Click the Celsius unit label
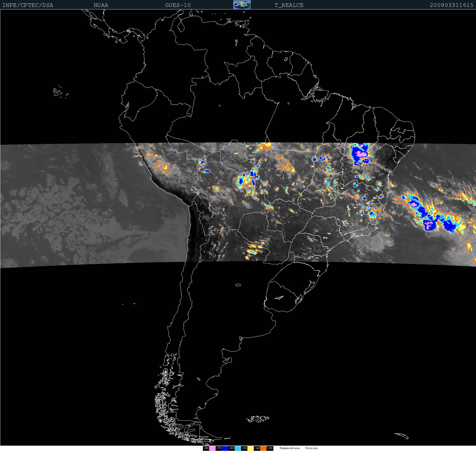476x451 pixels. coord(311,448)
